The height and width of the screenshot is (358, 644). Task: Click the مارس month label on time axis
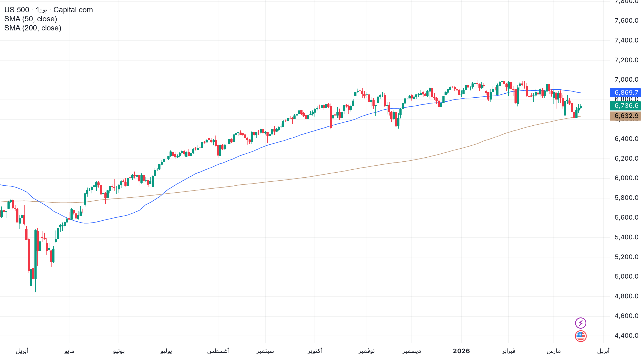tap(553, 351)
